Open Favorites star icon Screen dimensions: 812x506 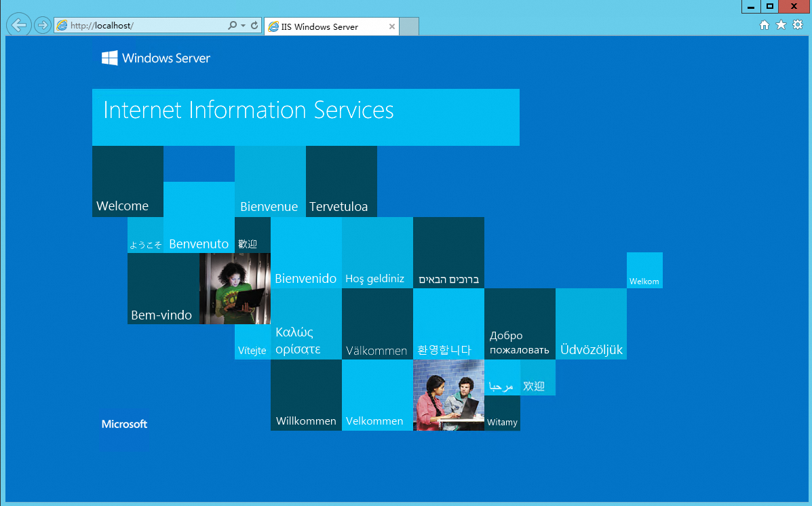(781, 25)
